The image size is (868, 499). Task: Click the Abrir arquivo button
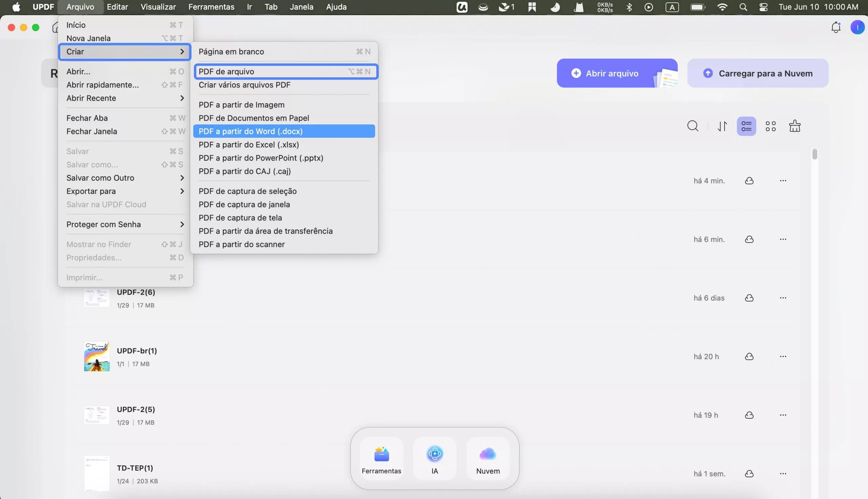click(617, 73)
